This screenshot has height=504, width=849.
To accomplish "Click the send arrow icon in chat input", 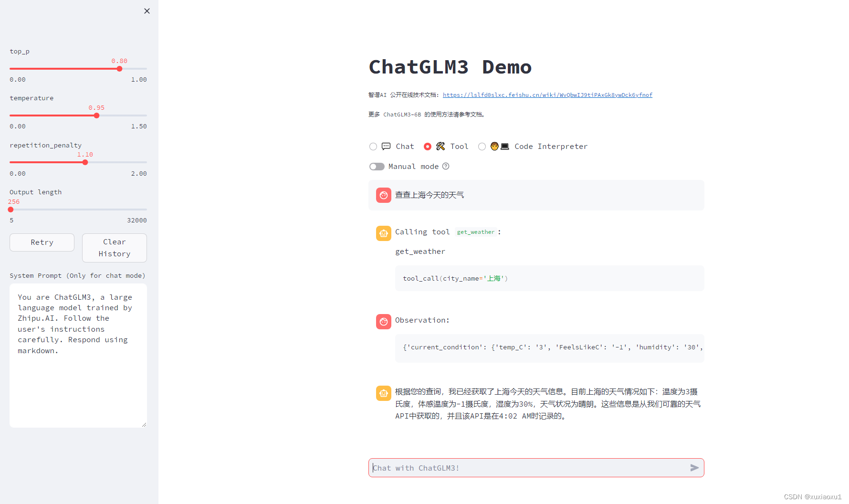I will (x=694, y=468).
